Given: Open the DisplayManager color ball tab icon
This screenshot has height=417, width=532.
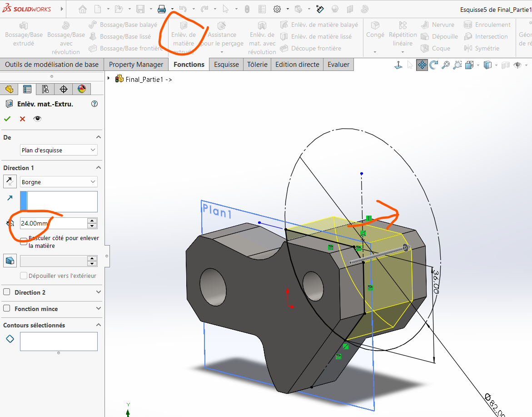Looking at the screenshot, I should [82, 89].
